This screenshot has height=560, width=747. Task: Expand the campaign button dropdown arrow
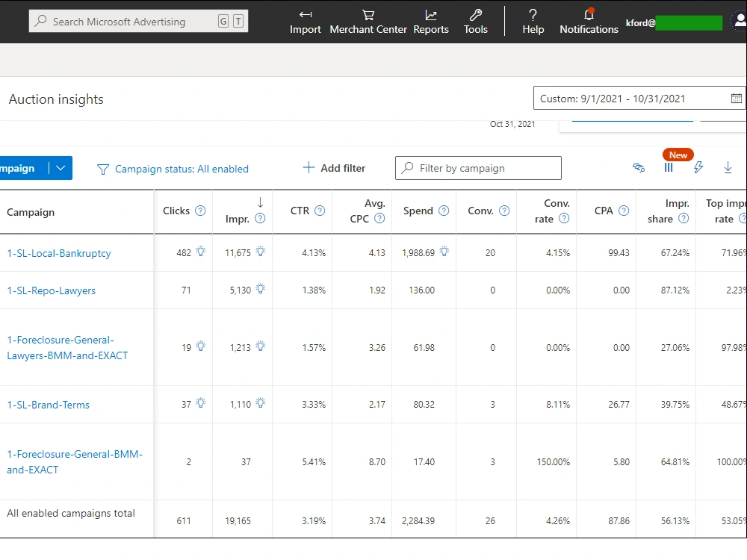(61, 168)
